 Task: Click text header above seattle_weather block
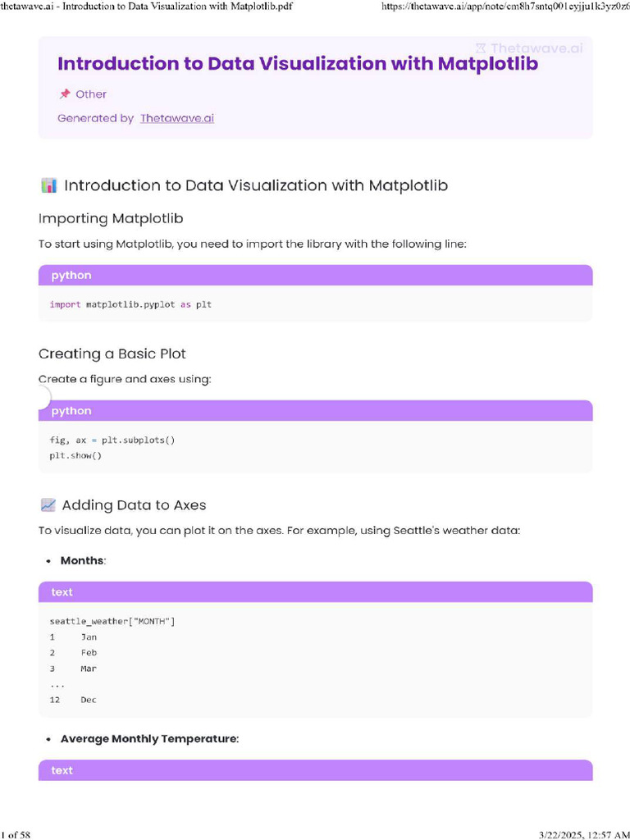[315, 592]
